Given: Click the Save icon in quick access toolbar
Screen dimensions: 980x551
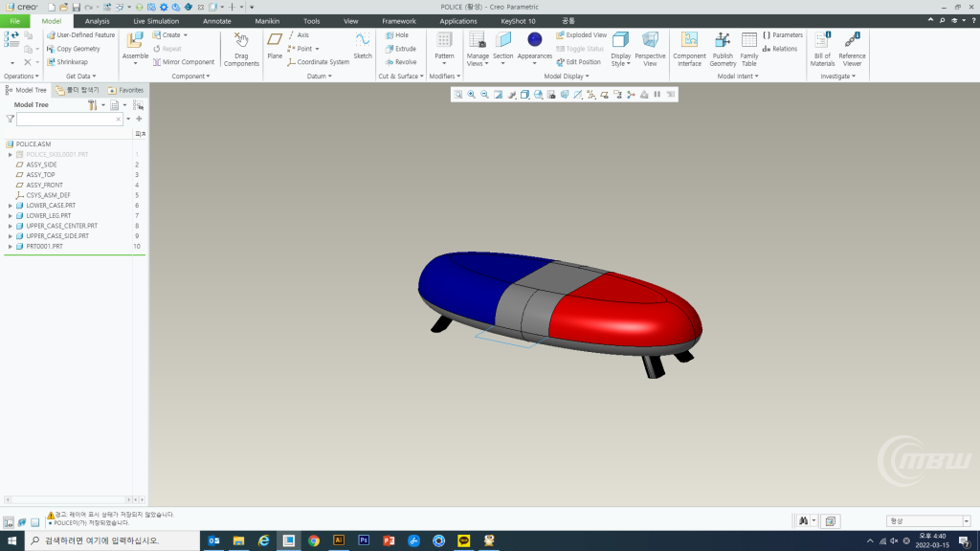Looking at the screenshot, I should click(x=77, y=7).
